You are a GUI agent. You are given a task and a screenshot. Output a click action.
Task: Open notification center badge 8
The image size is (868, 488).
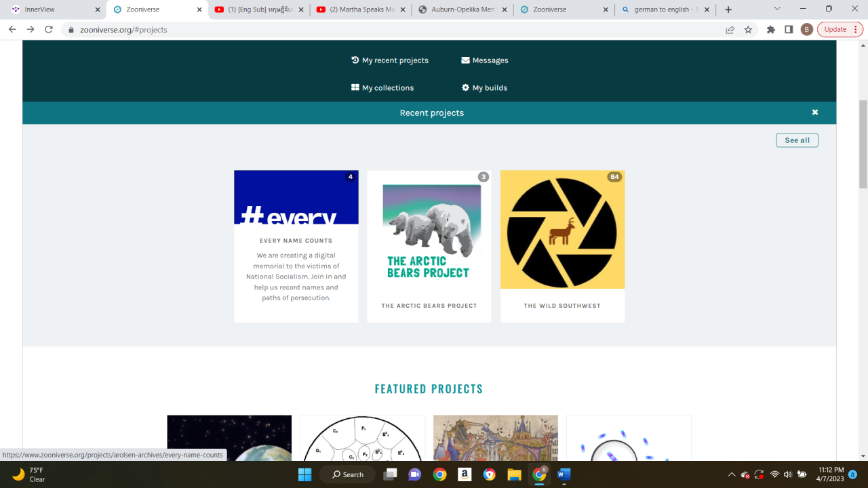tap(852, 474)
